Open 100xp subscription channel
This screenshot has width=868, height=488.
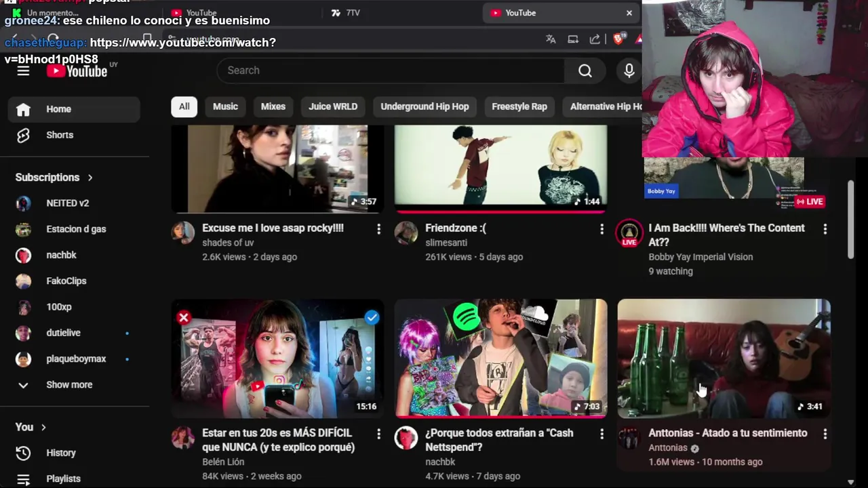pos(74,307)
